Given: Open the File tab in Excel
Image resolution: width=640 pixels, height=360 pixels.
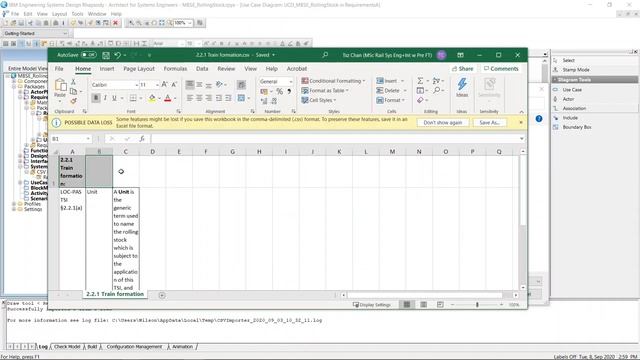Looking at the screenshot, I should click(x=59, y=69).
